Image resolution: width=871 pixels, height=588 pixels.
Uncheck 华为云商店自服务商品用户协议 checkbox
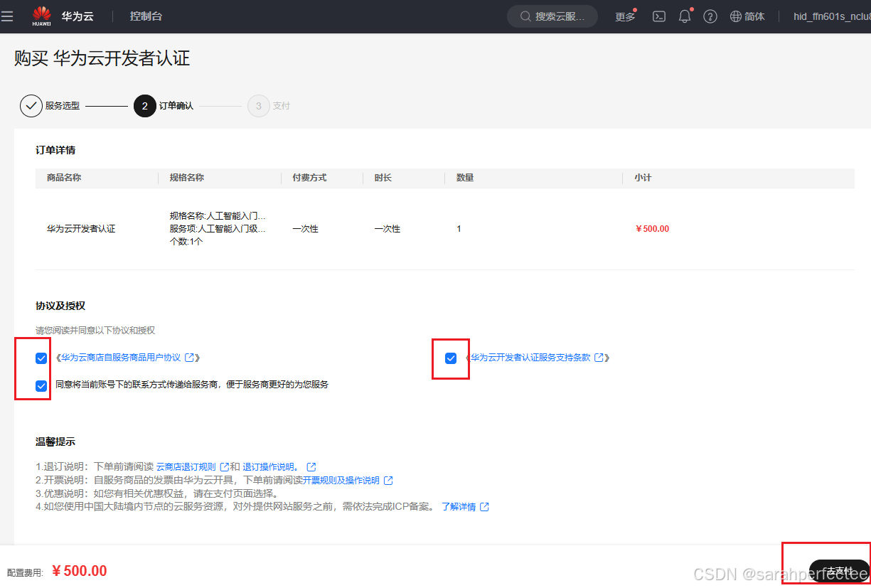[41, 358]
